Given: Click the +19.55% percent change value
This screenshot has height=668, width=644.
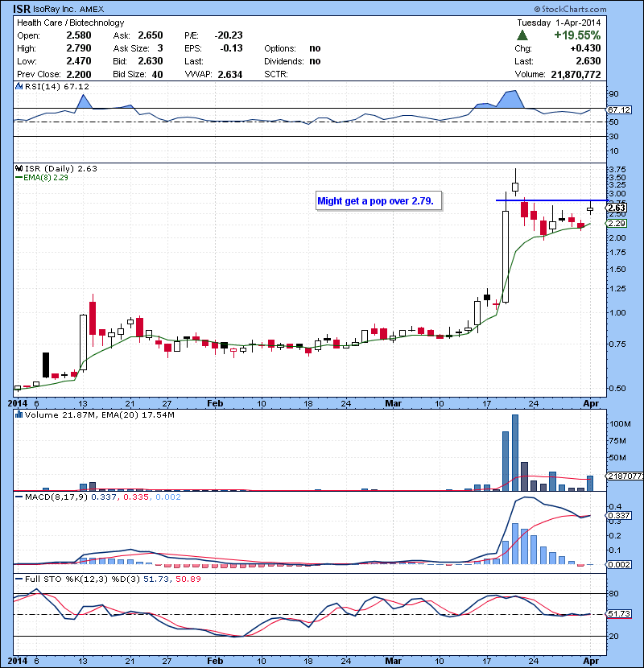Looking at the screenshot, I should pos(577,35).
